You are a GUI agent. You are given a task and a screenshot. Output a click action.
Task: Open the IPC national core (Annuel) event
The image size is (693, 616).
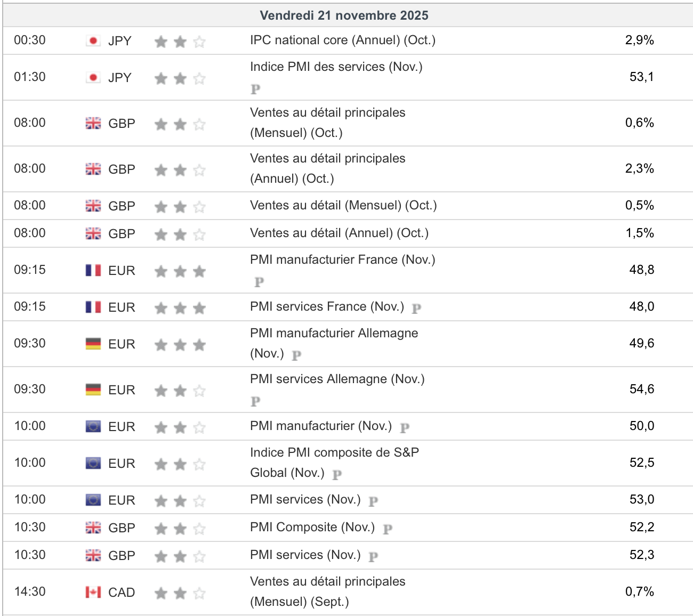point(343,40)
